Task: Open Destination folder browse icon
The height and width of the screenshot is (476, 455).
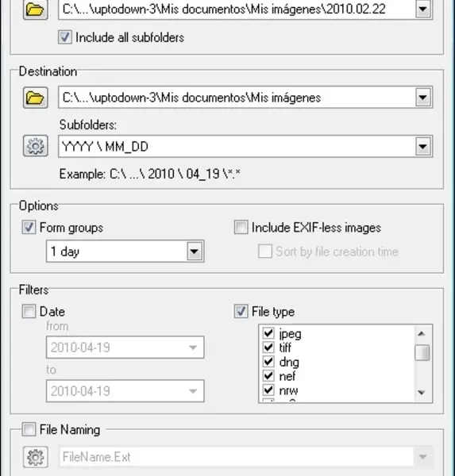Action: pos(35,98)
